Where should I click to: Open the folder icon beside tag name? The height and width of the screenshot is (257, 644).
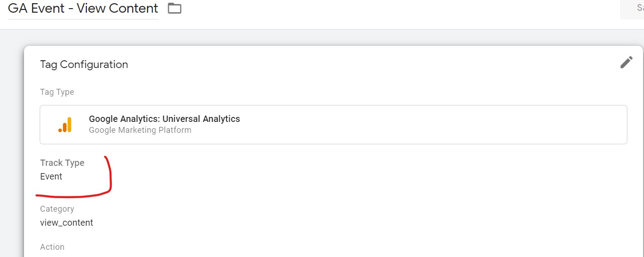pos(174,8)
